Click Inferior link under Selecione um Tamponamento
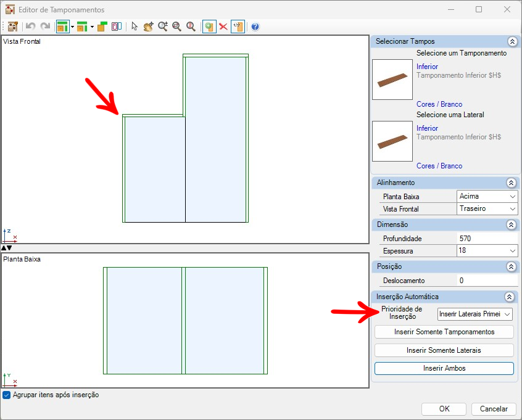 tap(427, 67)
